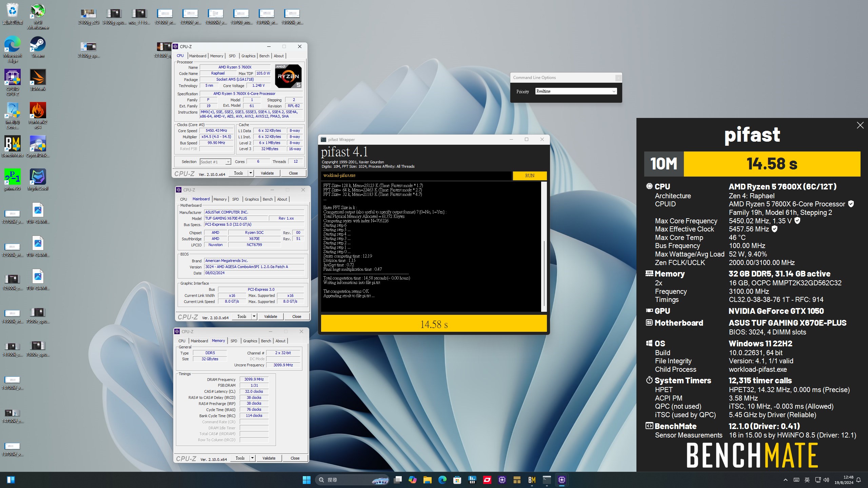Open Task View from the taskbar
Image resolution: width=868 pixels, height=488 pixels.
(398, 480)
